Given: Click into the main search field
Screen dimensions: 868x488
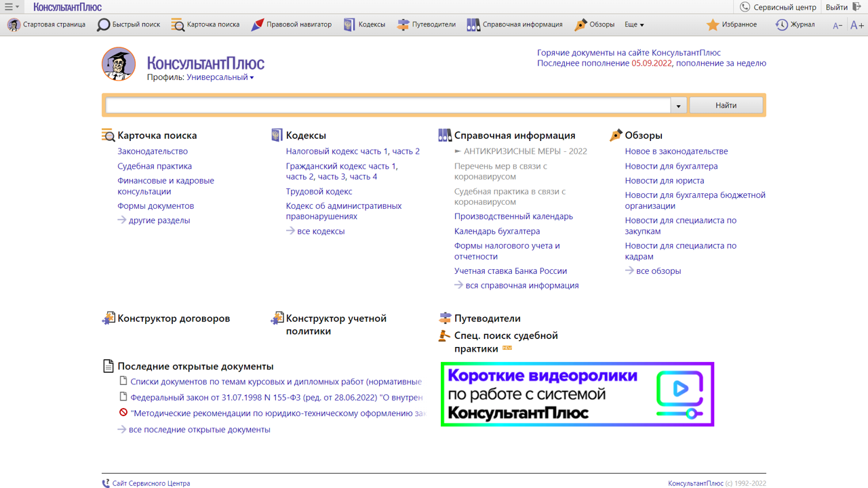Looking at the screenshot, I should 388,105.
